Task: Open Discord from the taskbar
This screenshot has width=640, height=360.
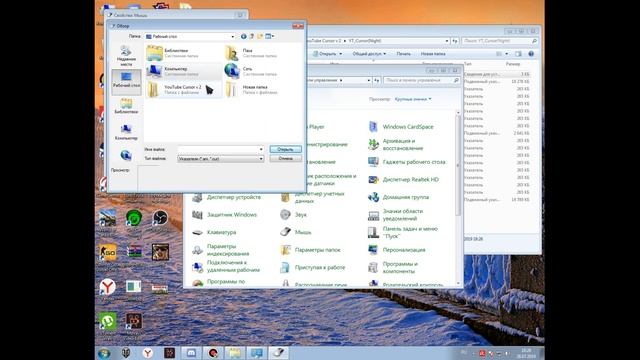Action: (x=191, y=353)
